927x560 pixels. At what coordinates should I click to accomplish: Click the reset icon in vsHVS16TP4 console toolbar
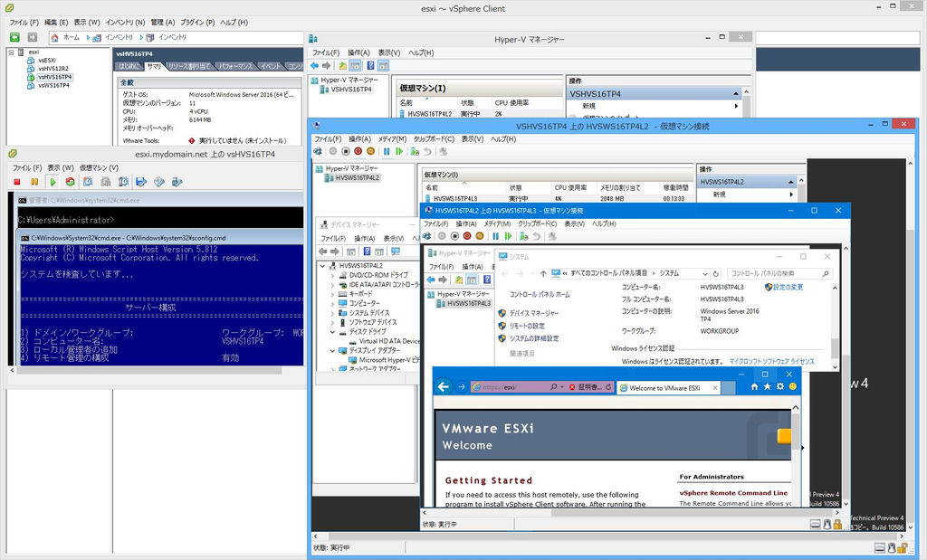tap(71, 182)
